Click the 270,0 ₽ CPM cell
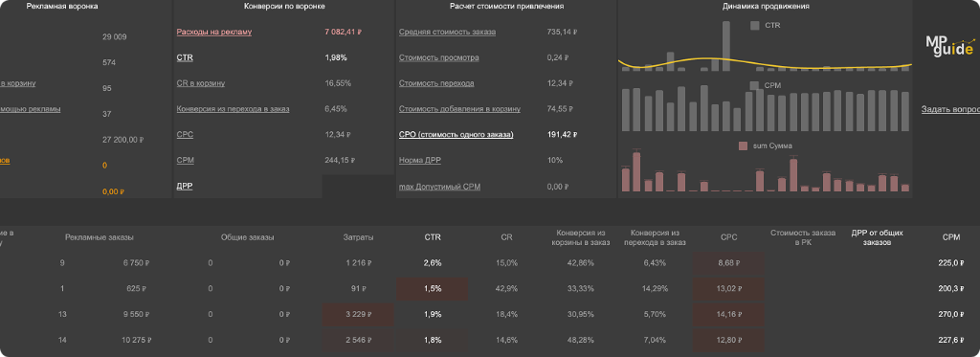 pyautogui.click(x=952, y=315)
